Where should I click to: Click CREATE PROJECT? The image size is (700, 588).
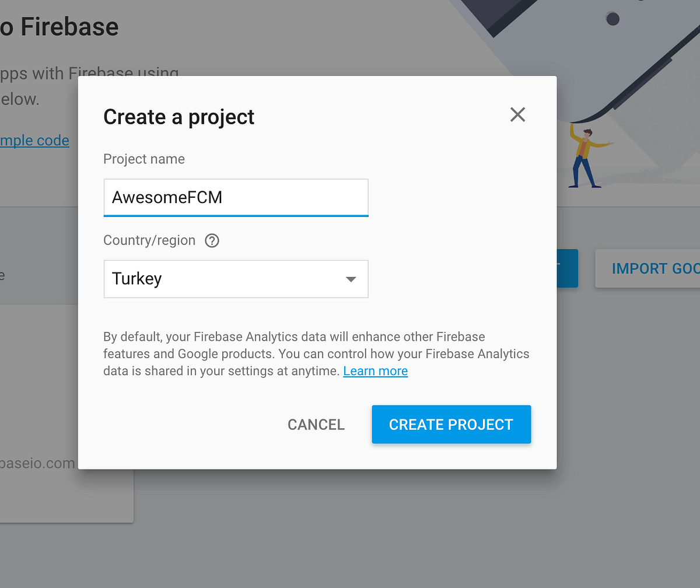pos(451,424)
